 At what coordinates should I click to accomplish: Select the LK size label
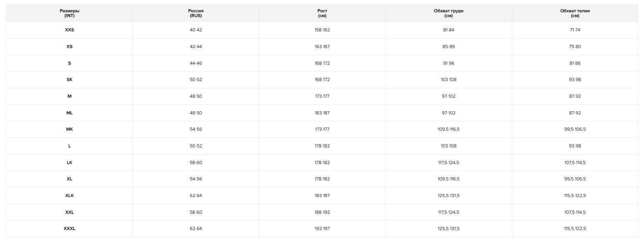tap(69, 163)
